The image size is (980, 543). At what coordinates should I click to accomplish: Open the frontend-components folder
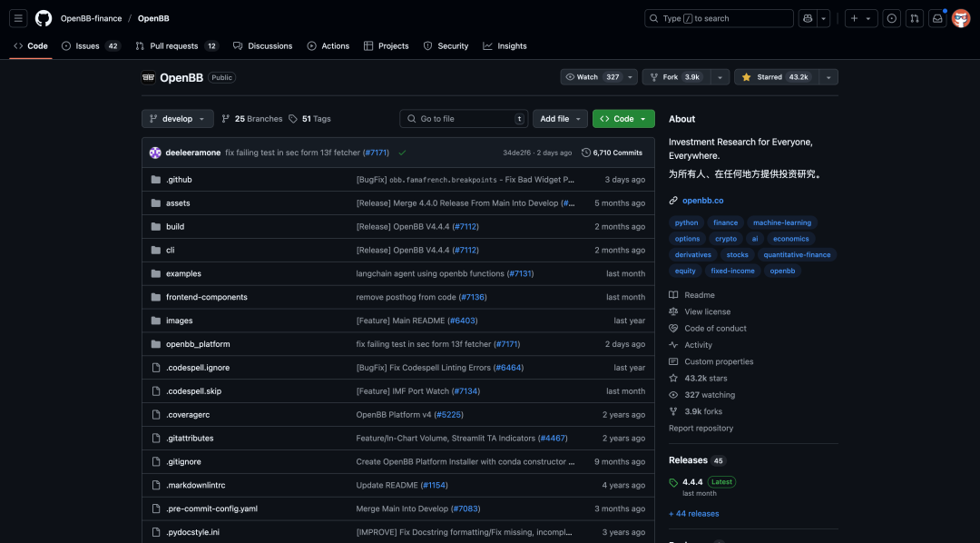(x=206, y=297)
